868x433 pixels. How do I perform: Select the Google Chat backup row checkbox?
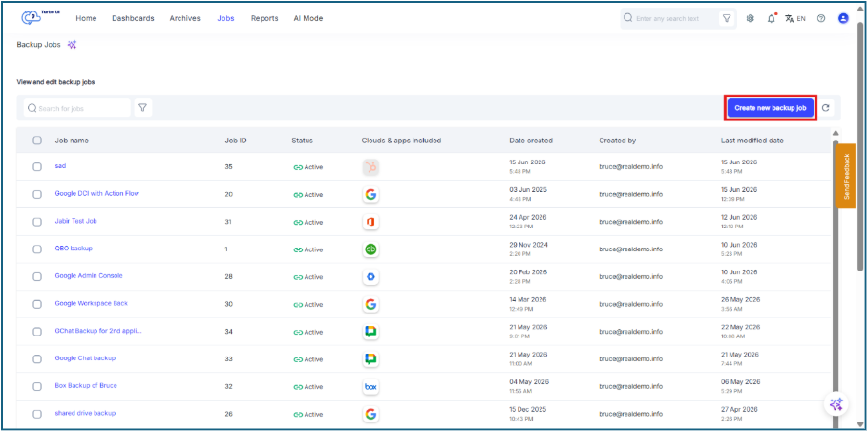(37, 358)
